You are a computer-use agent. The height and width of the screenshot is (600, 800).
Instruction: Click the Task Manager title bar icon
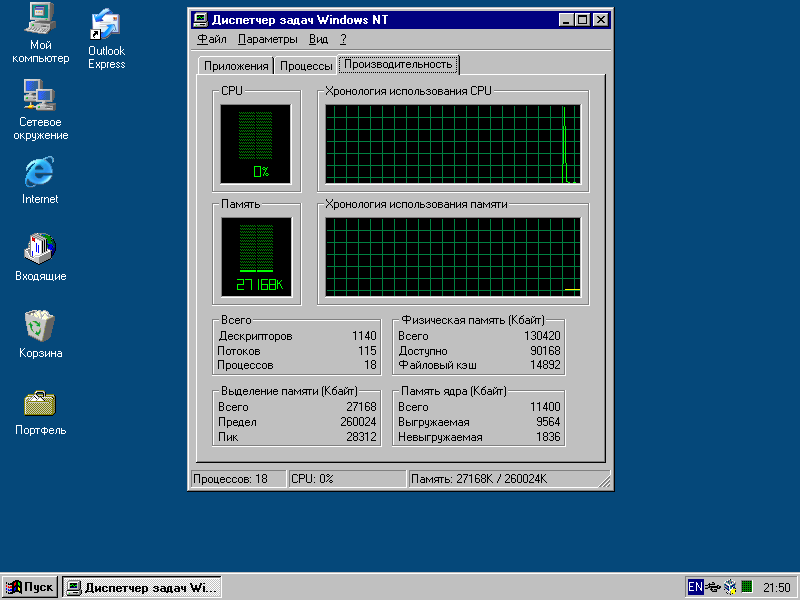pyautogui.click(x=201, y=20)
